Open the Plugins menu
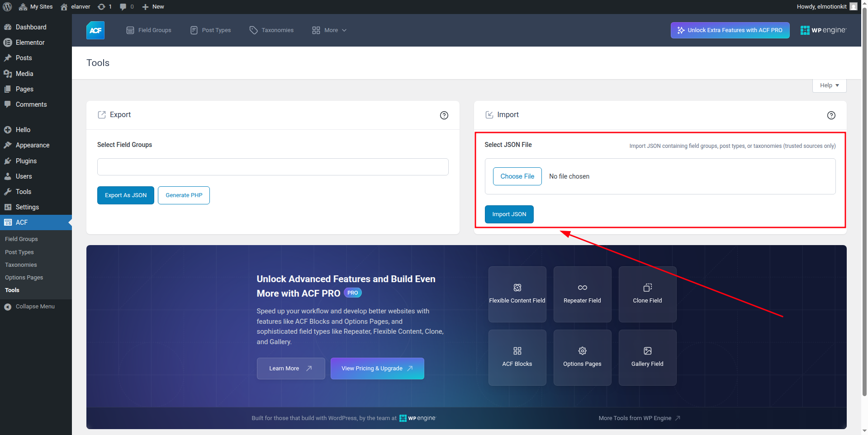868x435 pixels. 36,161
